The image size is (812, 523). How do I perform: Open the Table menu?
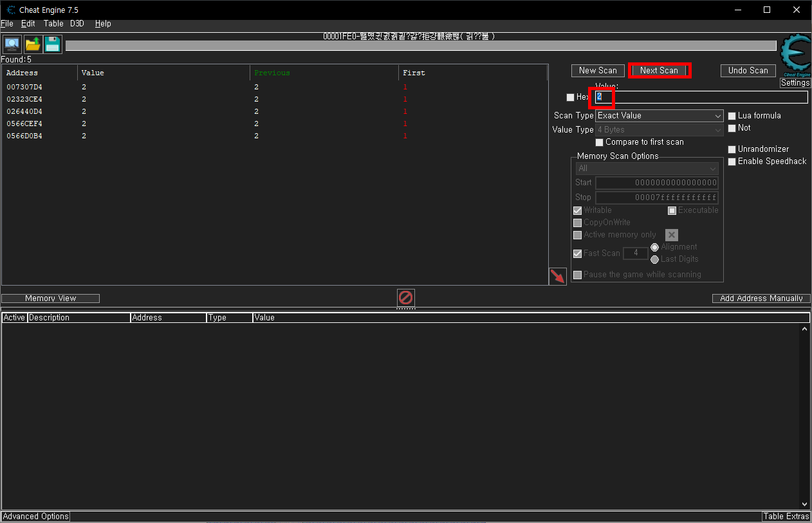click(53, 24)
